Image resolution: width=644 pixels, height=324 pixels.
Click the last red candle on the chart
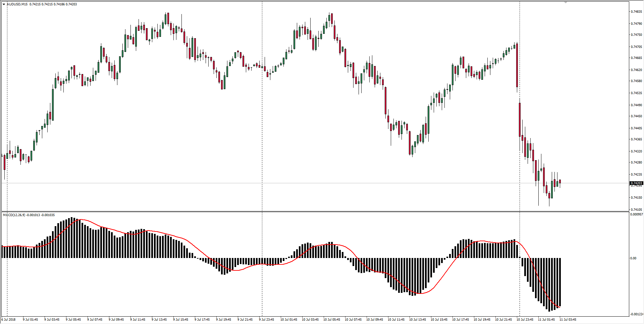click(560, 182)
